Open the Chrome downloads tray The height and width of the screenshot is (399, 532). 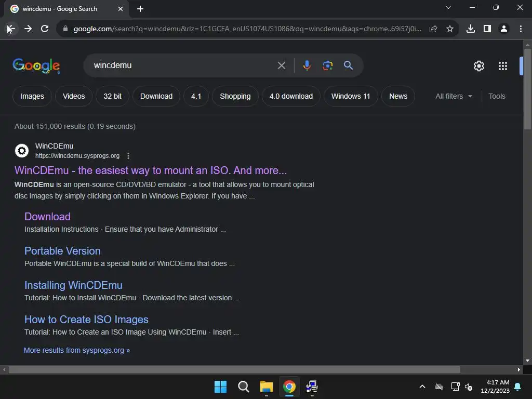tap(471, 29)
